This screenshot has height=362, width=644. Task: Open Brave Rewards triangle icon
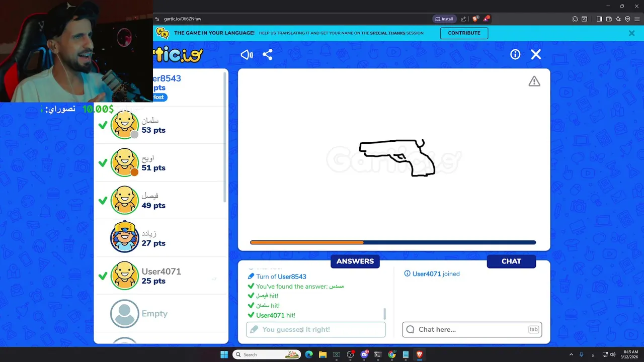[486, 19]
